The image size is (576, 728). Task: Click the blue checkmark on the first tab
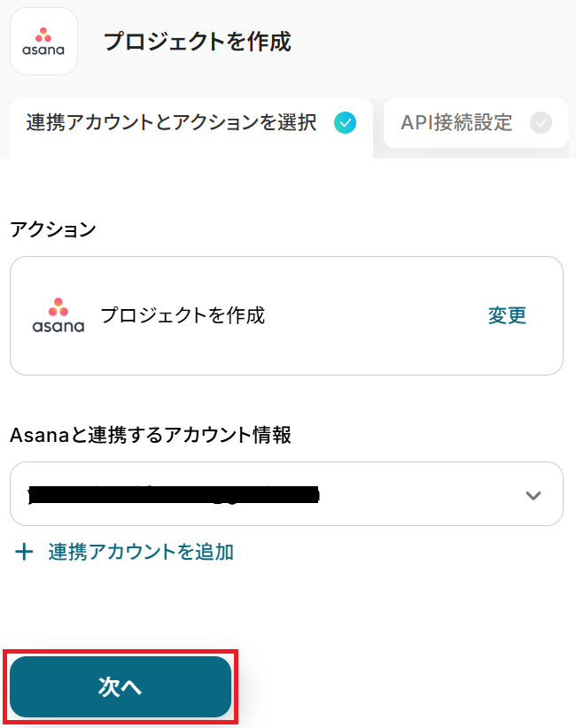345,122
